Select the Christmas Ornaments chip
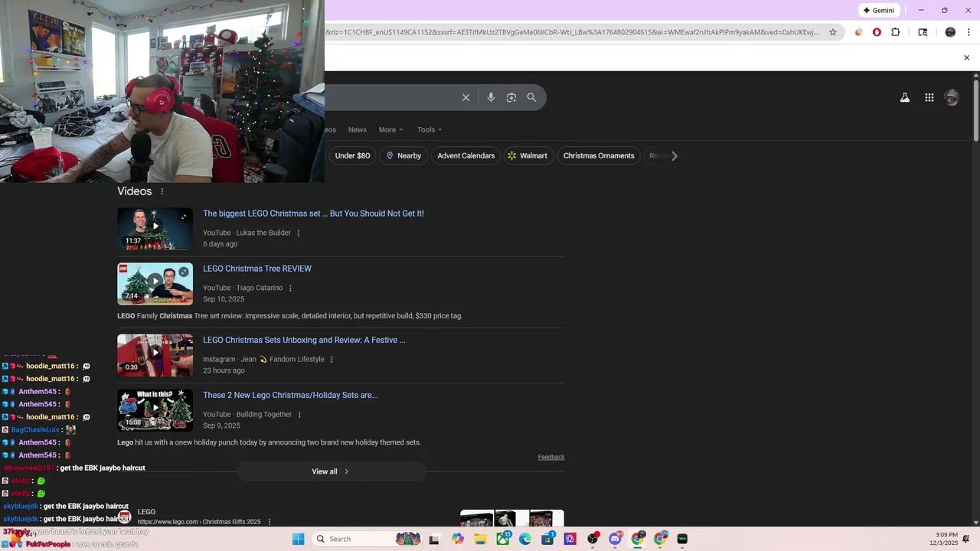The width and height of the screenshot is (980, 551). click(599, 155)
